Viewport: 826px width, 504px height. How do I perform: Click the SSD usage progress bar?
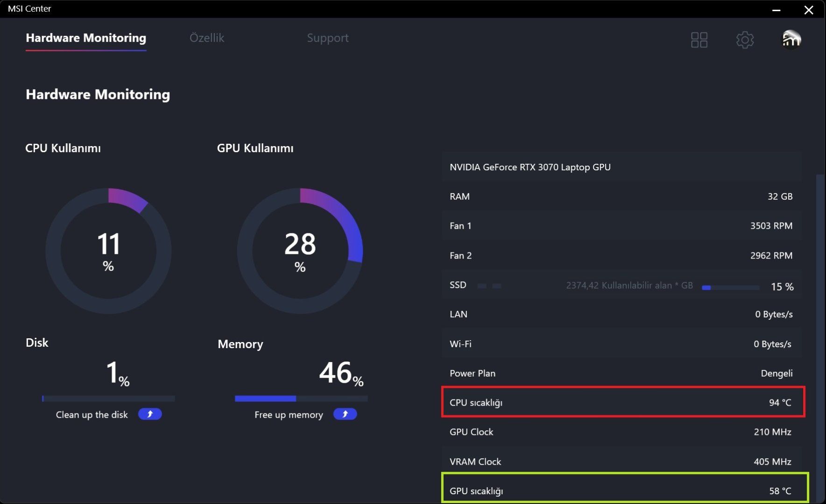tap(730, 287)
